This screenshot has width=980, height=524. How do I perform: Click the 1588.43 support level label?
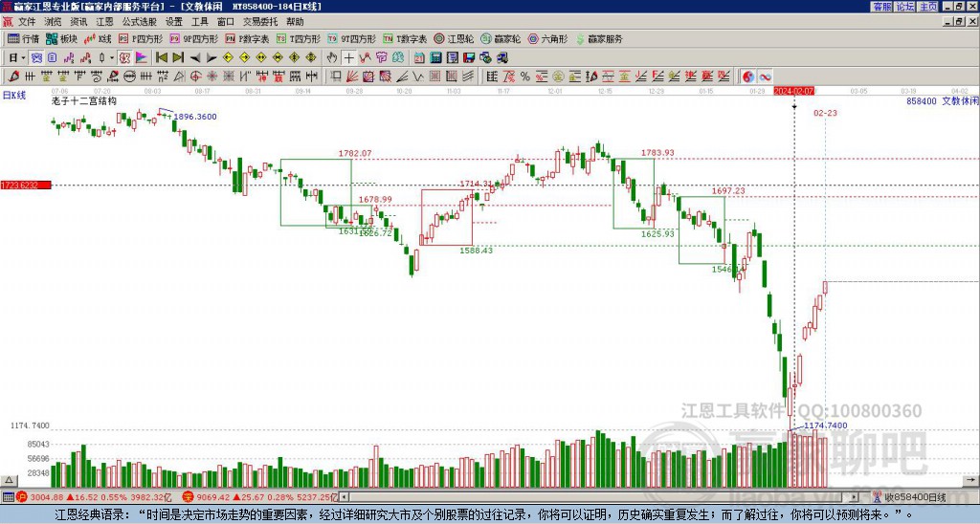pyautogui.click(x=477, y=251)
